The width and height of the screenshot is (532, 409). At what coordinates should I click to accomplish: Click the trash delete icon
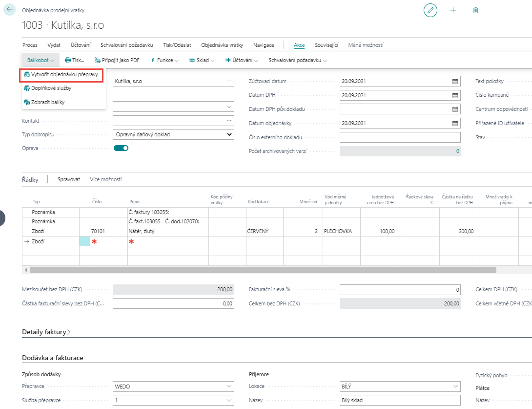click(x=475, y=10)
